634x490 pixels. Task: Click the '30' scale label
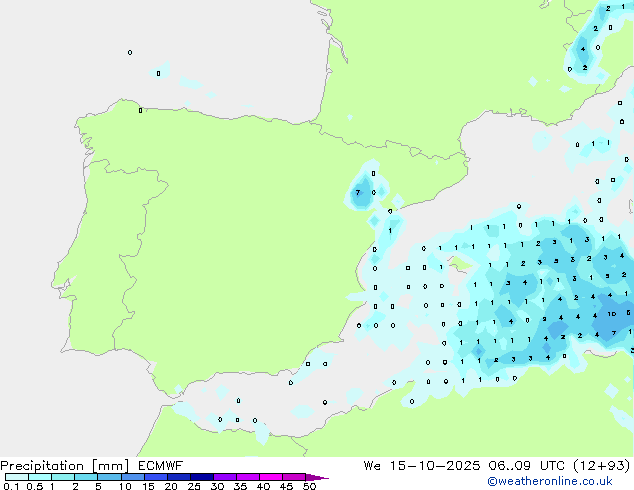[x=217, y=486]
